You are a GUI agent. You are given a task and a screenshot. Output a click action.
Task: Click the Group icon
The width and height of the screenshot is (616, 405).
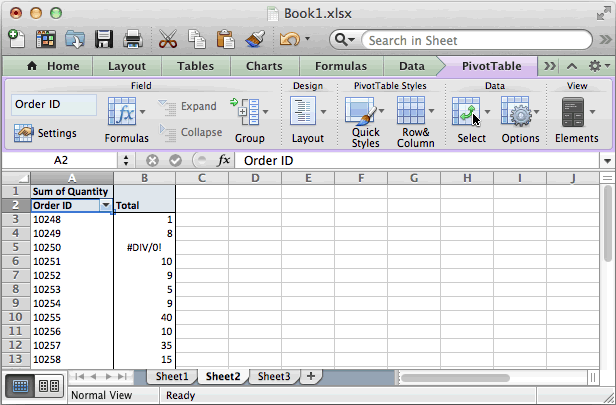tap(245, 112)
